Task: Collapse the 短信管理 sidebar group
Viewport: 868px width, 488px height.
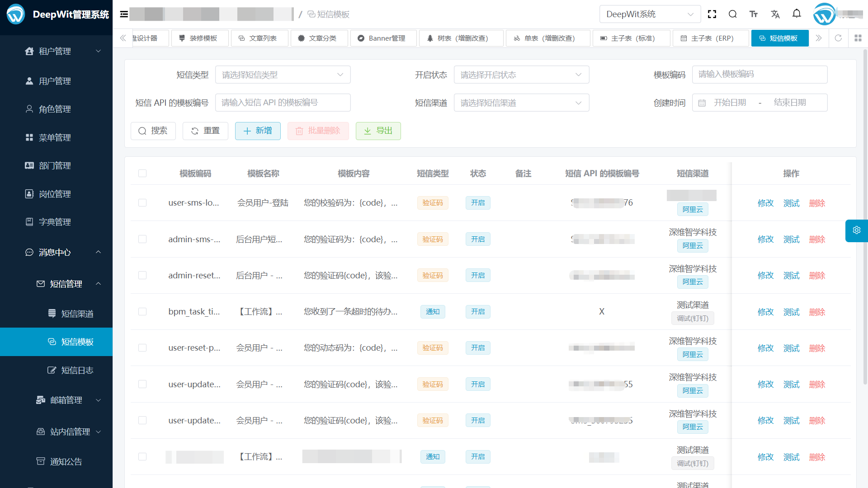Action: [x=66, y=284]
